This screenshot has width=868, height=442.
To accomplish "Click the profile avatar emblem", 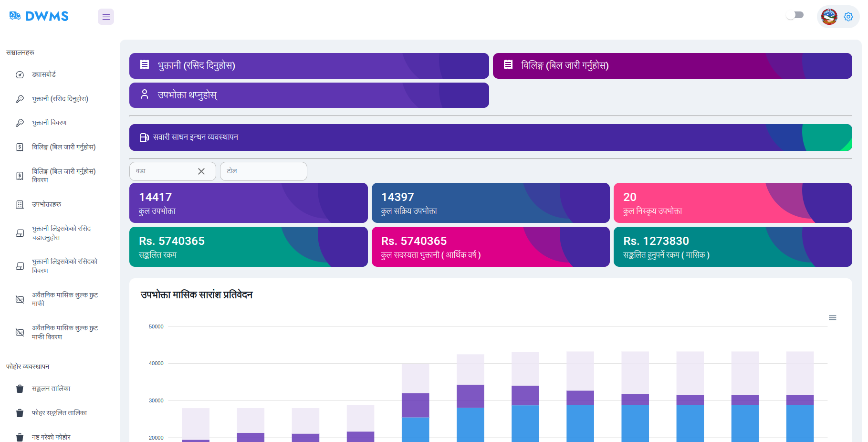I will click(829, 17).
